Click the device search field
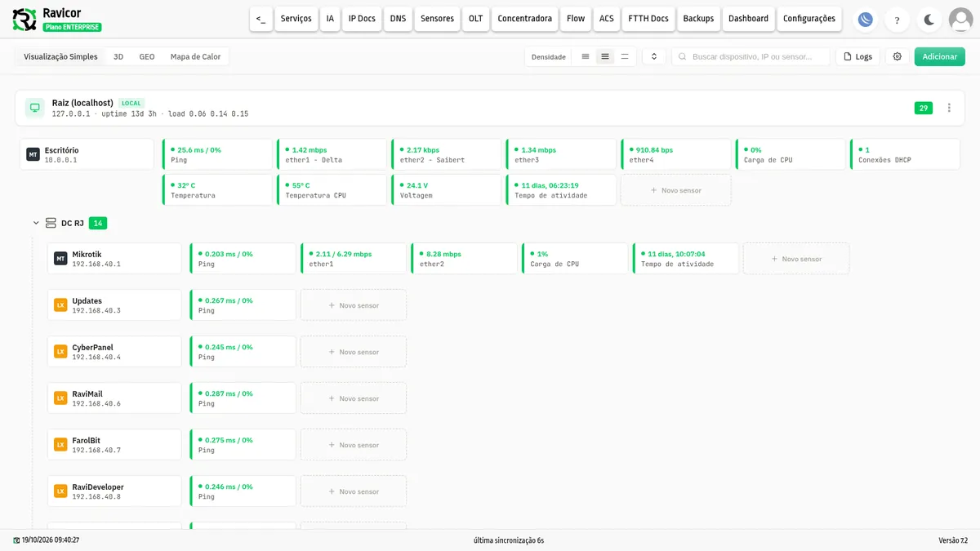 (x=751, y=56)
